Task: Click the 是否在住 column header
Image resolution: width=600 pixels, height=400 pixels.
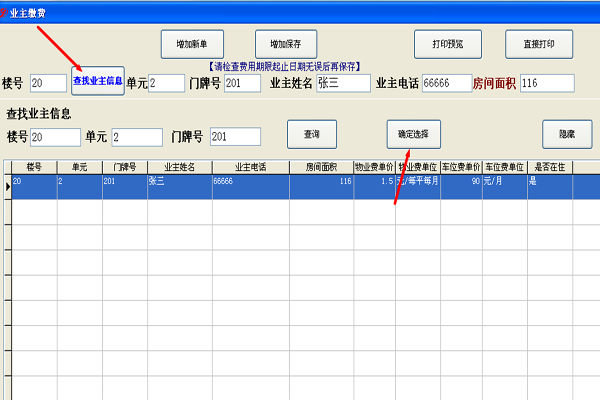Action: point(550,167)
